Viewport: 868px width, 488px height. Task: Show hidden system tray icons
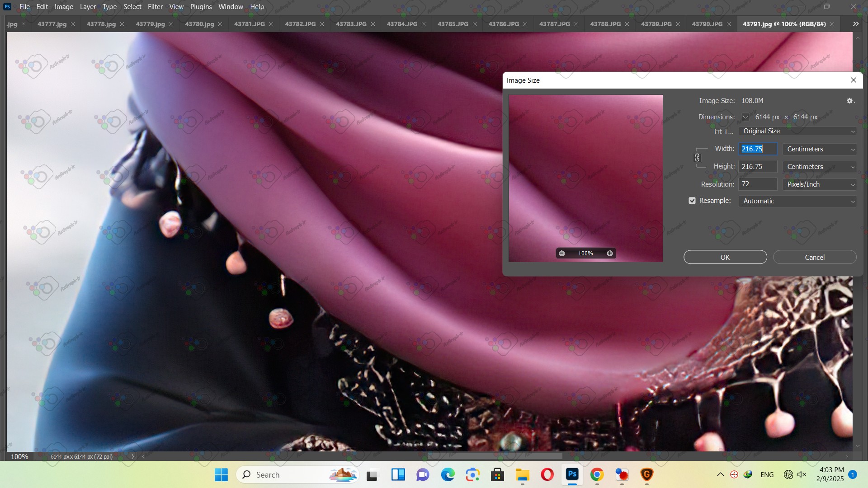[x=721, y=474]
